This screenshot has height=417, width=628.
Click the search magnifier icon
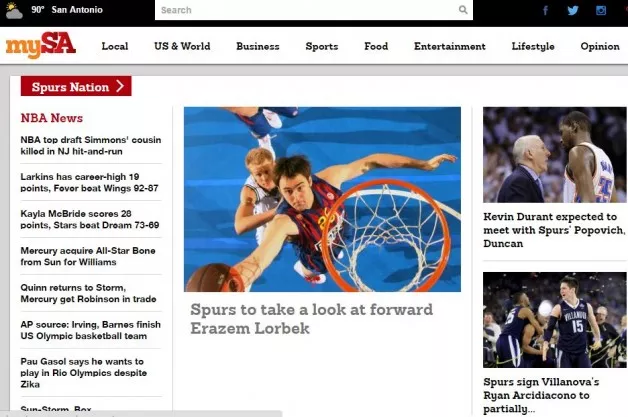463,10
